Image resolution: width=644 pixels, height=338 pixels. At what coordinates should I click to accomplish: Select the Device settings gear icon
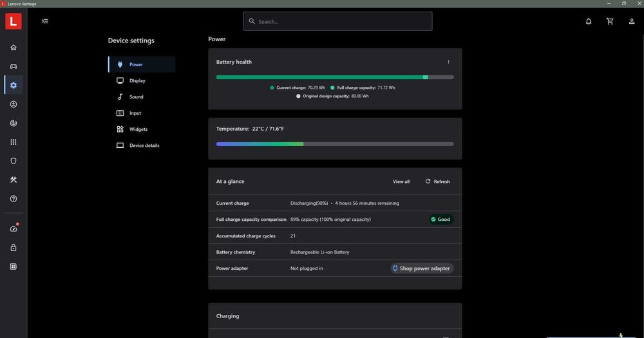point(14,86)
